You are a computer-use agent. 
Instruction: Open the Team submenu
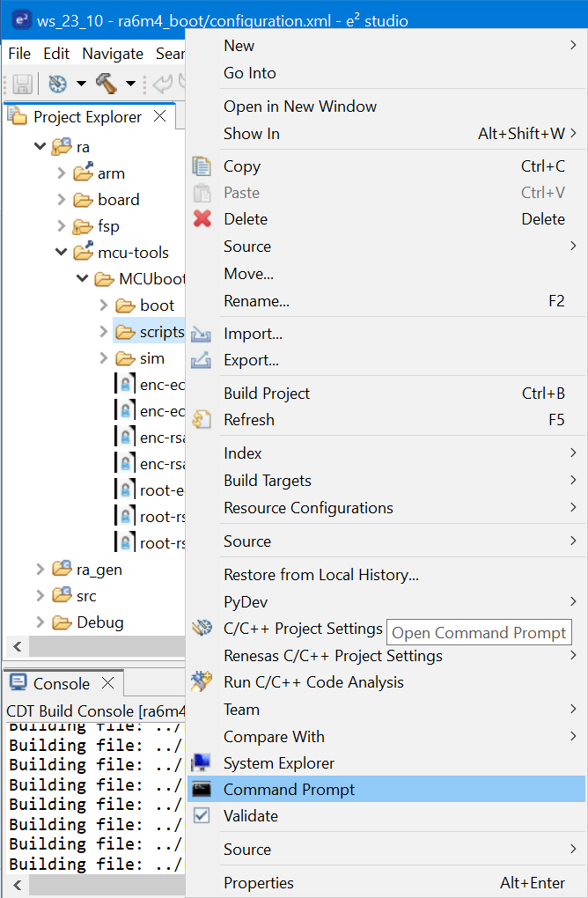[x=386, y=709]
